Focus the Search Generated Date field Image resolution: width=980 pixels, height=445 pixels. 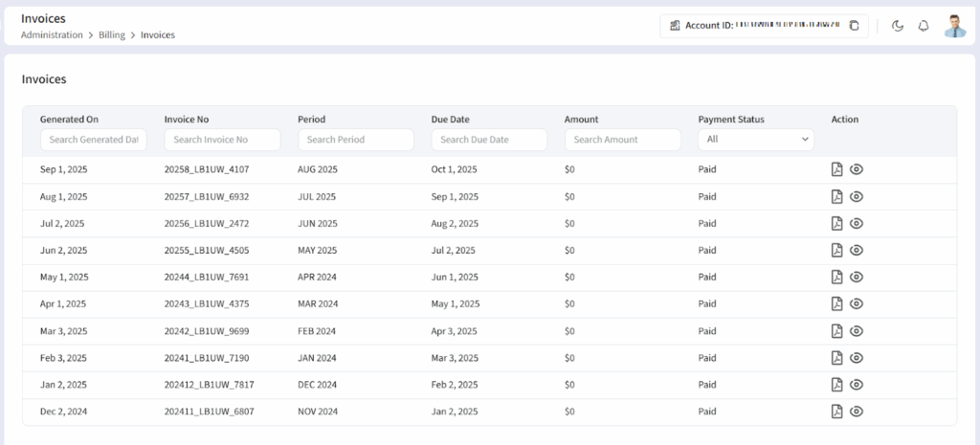tap(93, 140)
